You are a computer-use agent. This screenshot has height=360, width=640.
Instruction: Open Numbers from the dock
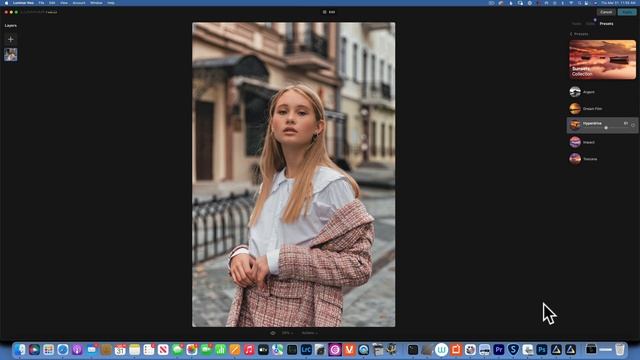[220, 350]
